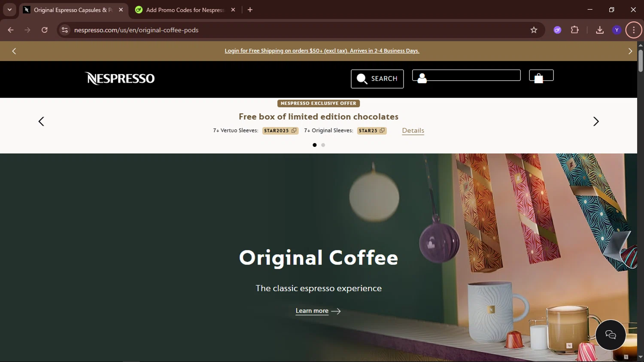Screen dimensions: 644x362
Task: Open the live chat bubble
Action: 611,335
